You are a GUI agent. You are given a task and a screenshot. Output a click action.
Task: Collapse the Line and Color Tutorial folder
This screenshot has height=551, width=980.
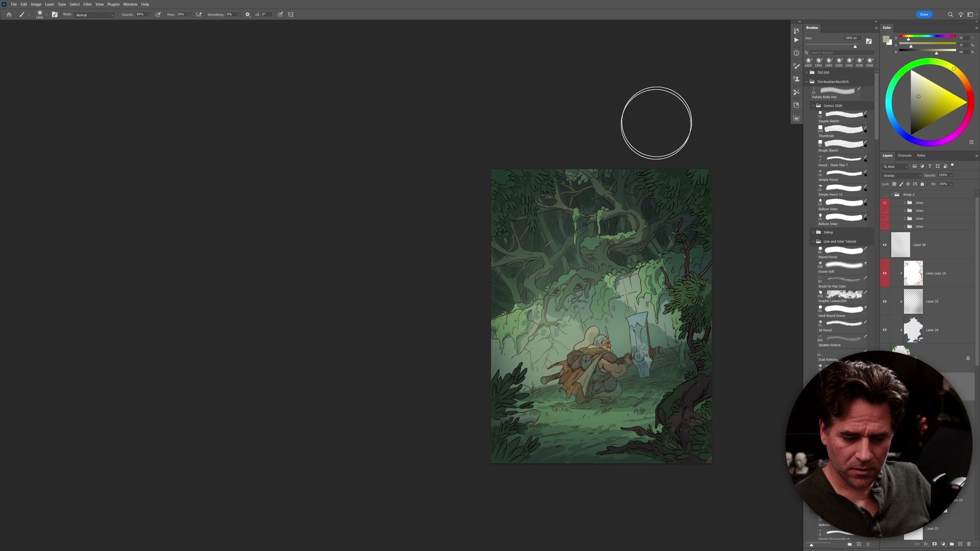click(x=813, y=241)
